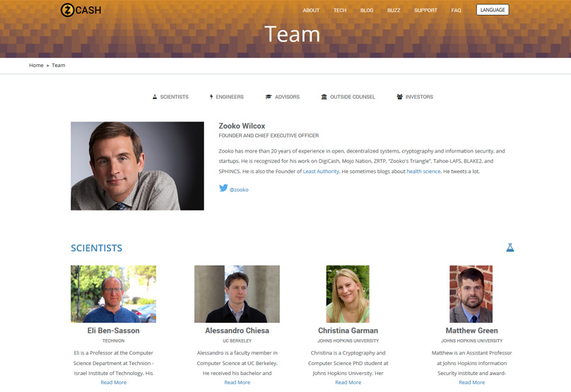Click the people icon for Investors
Screen dimensions: 571x392
(x=399, y=97)
